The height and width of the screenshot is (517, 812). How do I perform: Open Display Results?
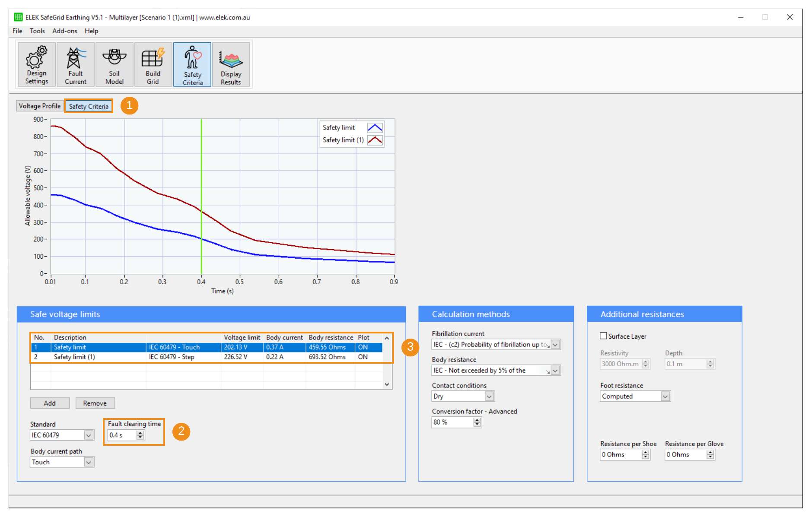pyautogui.click(x=231, y=64)
